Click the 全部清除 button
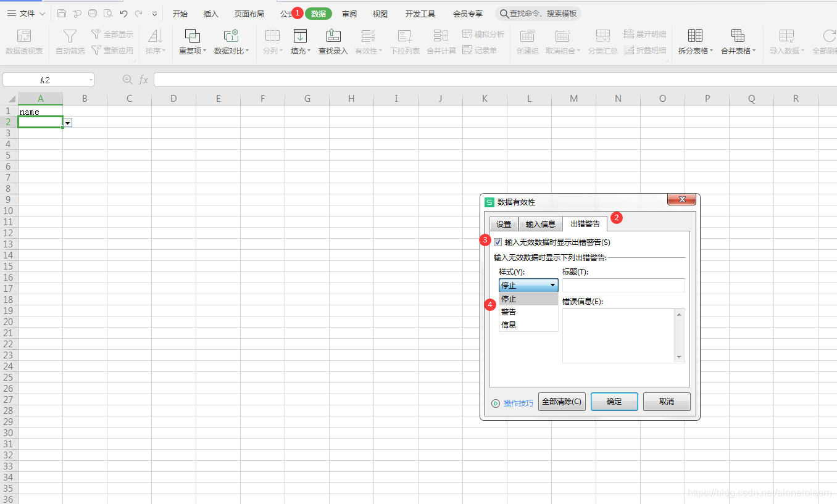 (562, 402)
